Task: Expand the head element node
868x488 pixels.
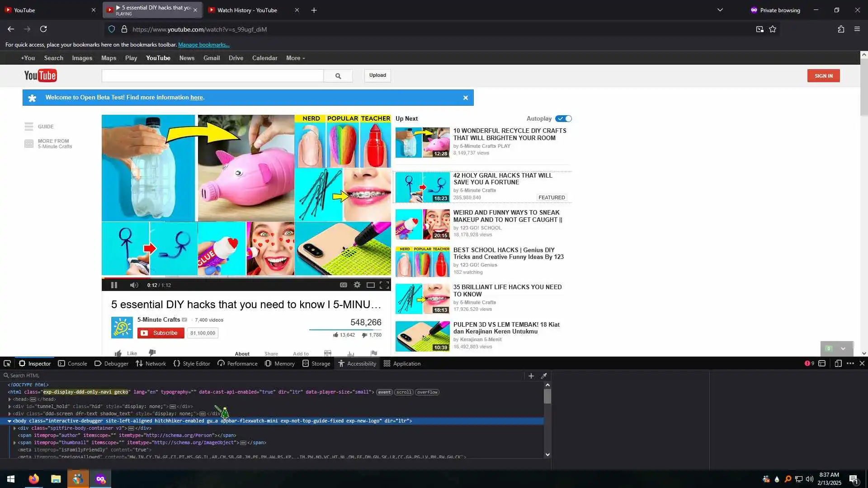Action: pyautogui.click(x=9, y=399)
